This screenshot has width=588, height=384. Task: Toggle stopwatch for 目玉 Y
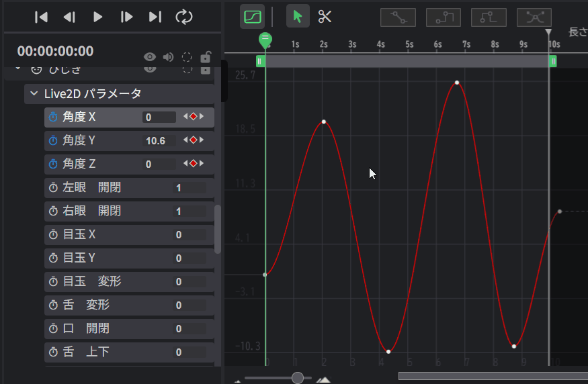53,258
